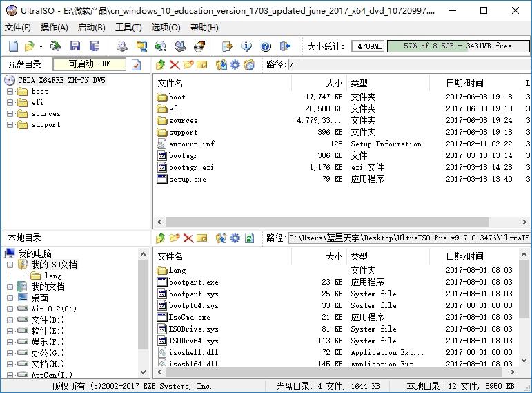Click the Burn CD/DVD Image flame icon
532x393 pixels.
coord(199,46)
